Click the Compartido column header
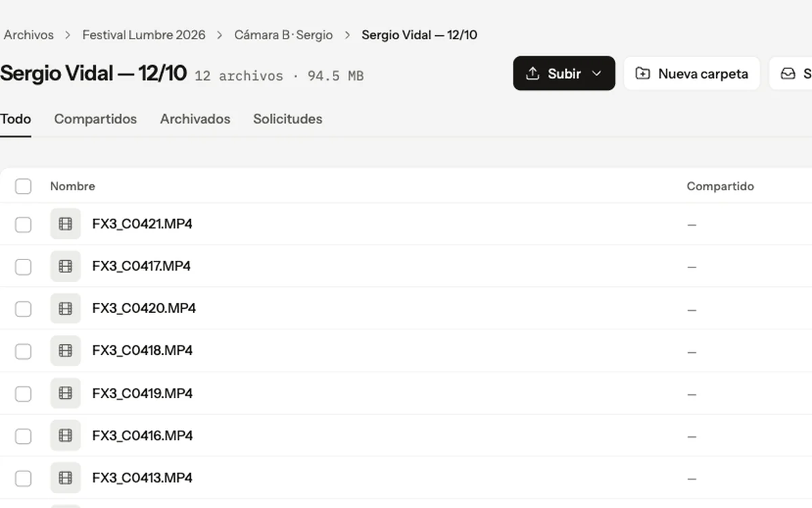 coord(720,186)
